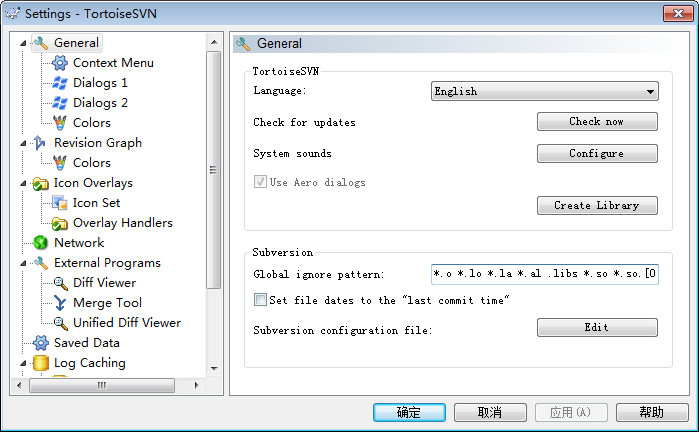This screenshot has width=699, height=432.
Task: Close the Settings window
Action: click(x=678, y=13)
